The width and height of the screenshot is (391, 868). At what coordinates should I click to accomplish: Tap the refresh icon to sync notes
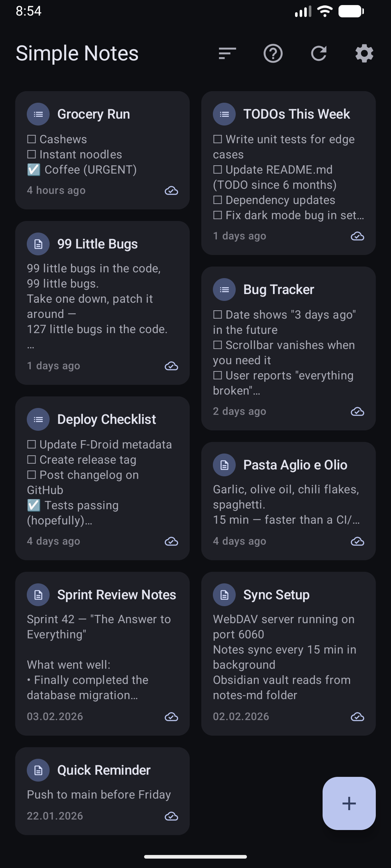click(318, 54)
